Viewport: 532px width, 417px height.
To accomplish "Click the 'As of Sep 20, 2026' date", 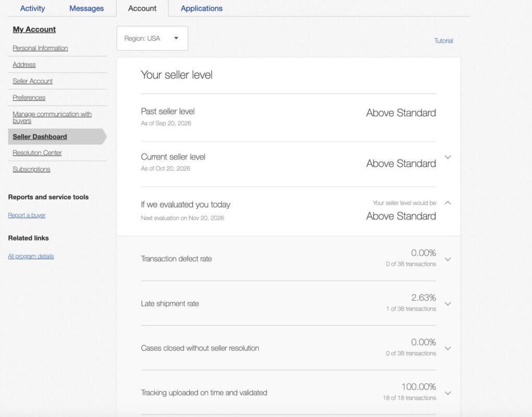I will point(166,123).
